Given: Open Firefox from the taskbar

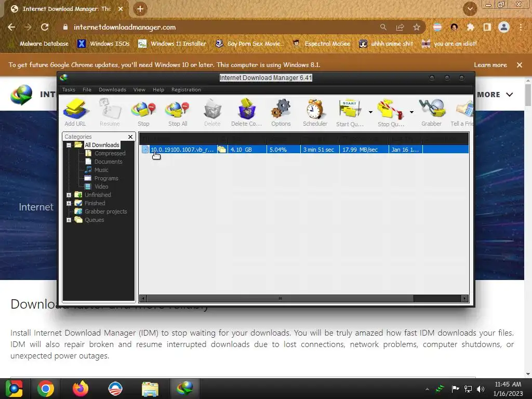Looking at the screenshot, I should pos(81,389).
